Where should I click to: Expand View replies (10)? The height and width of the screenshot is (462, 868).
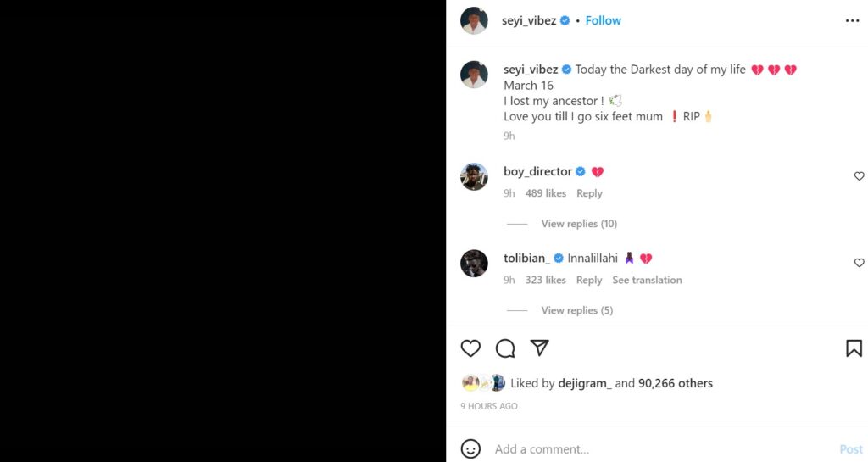(x=579, y=224)
